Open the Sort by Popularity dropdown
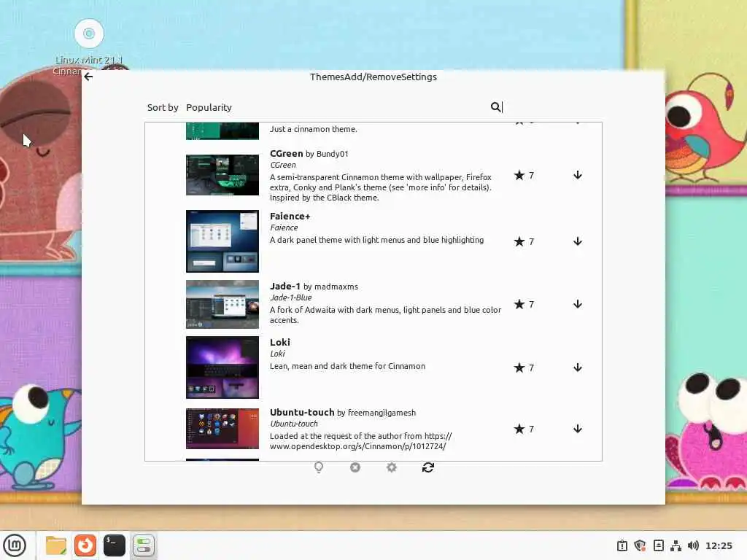Viewport: 747px width, 560px height. (209, 108)
